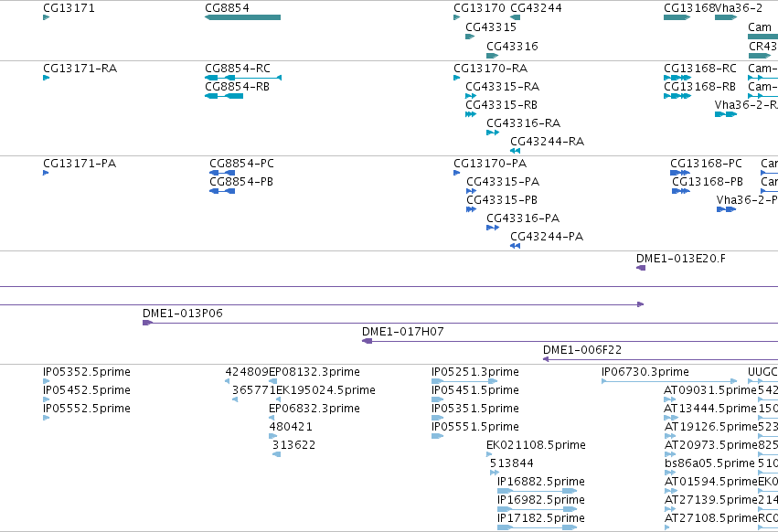
Task: Click EST EP08132.3prime
Action: (x=314, y=372)
